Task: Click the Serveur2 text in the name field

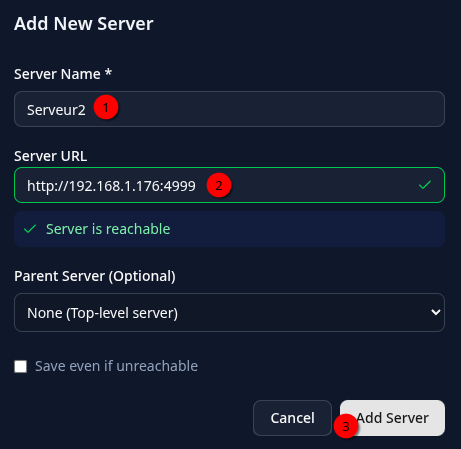Action: (56, 110)
